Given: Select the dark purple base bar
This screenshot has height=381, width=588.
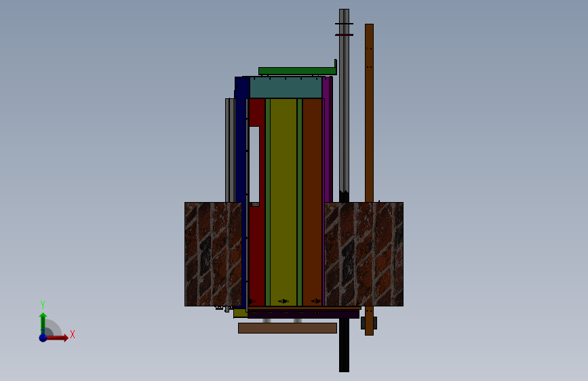Looking at the screenshot, I should pos(303,315).
